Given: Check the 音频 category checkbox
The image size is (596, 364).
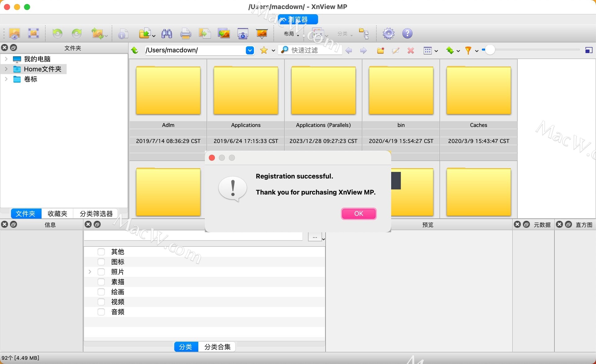Looking at the screenshot, I should pos(101,312).
